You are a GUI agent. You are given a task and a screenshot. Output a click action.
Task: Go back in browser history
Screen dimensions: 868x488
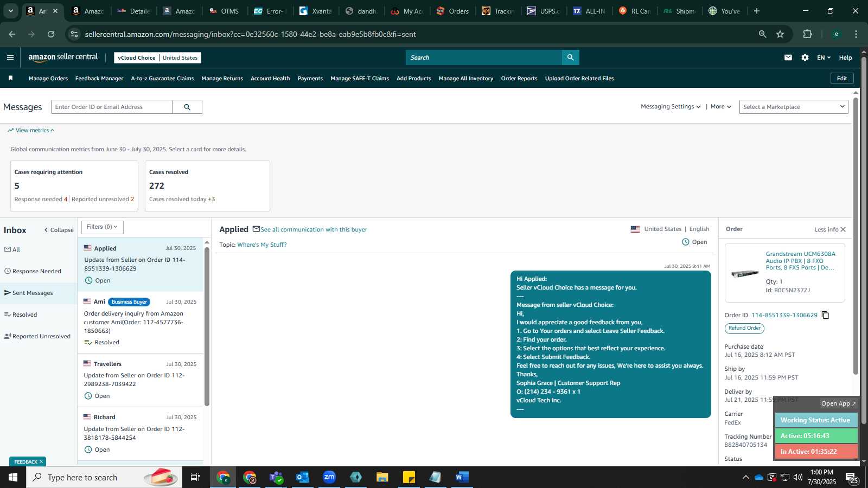pyautogui.click(x=12, y=34)
